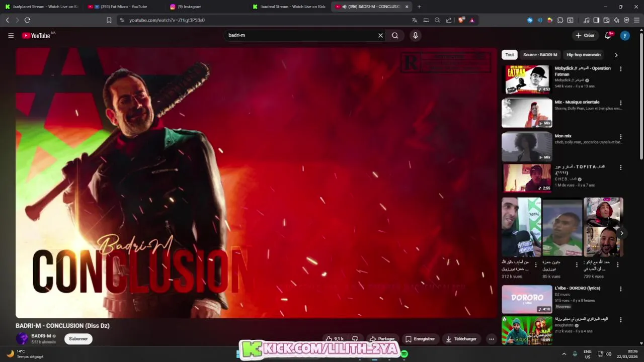Reload the current page
The image size is (644, 362).
[27, 20]
